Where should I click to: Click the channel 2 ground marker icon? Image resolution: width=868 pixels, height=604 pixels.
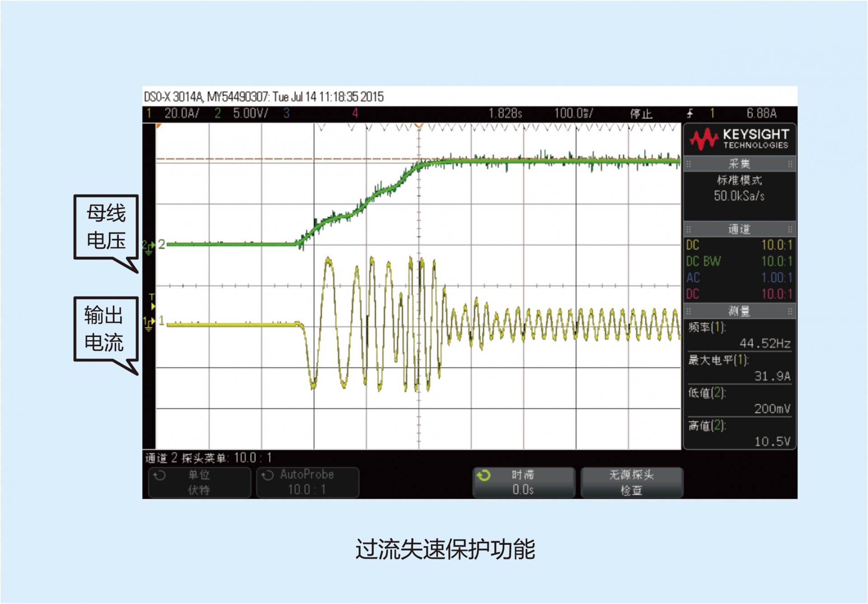point(149,247)
